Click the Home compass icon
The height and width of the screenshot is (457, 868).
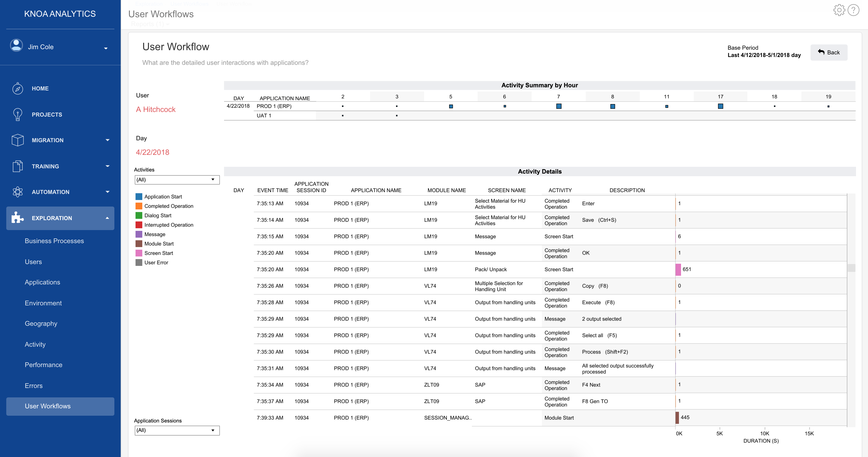pos(17,89)
